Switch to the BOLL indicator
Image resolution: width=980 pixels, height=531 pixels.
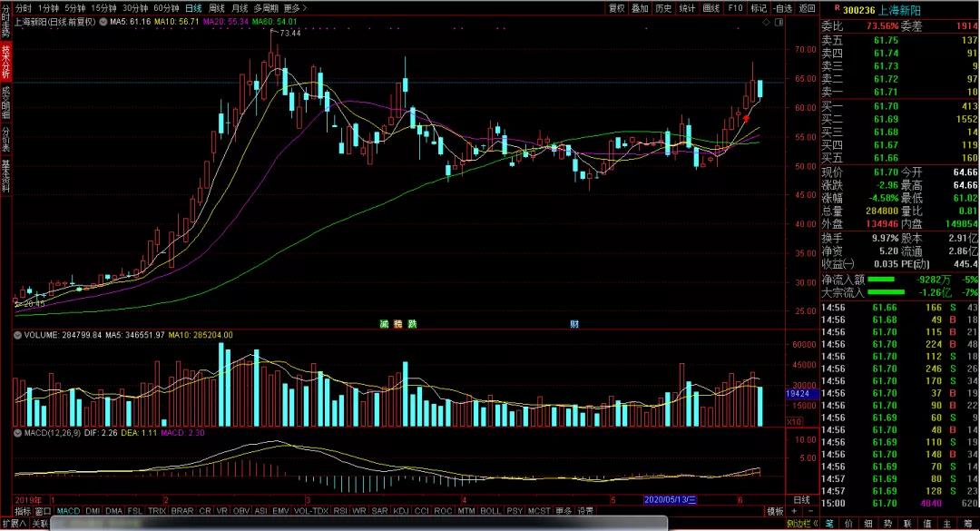coord(491,511)
